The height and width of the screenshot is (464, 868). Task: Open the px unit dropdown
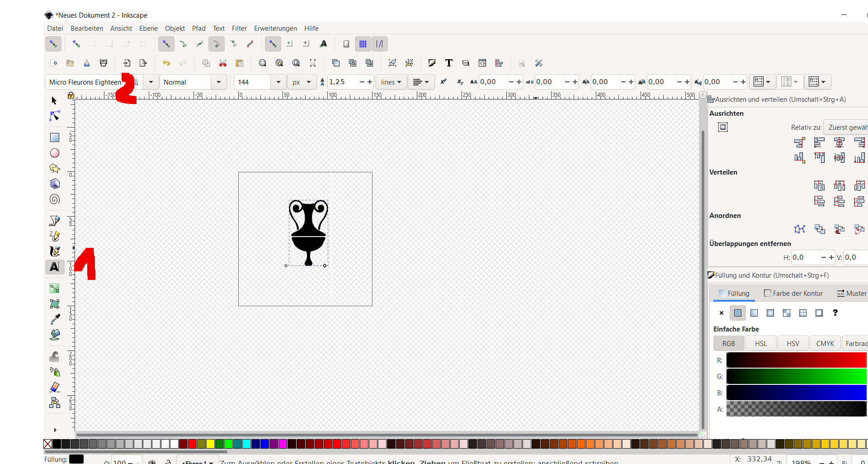[x=302, y=82]
